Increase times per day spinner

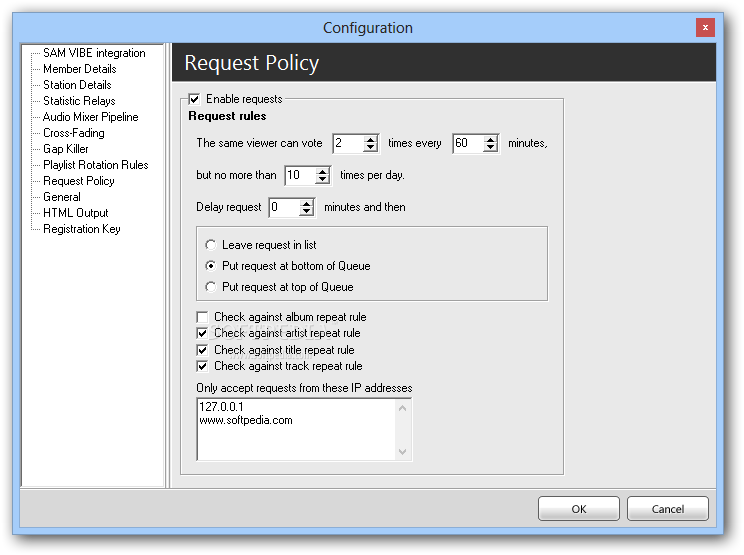point(323,172)
